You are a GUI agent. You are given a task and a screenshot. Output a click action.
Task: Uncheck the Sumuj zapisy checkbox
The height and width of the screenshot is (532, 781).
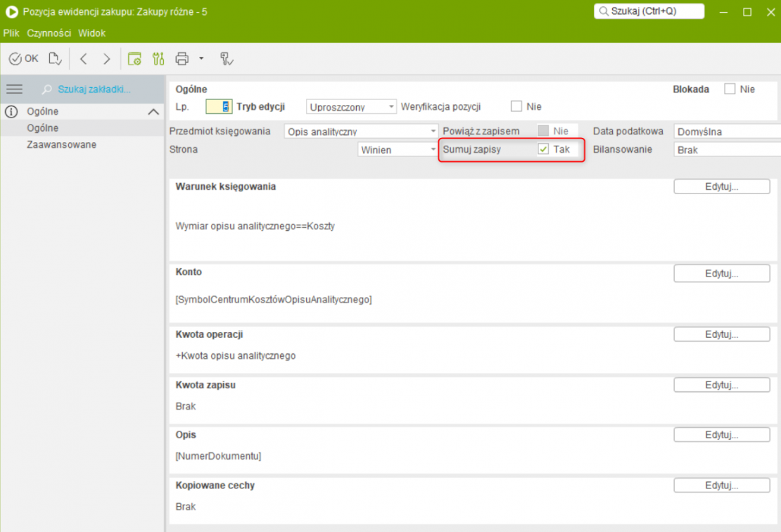[542, 149]
